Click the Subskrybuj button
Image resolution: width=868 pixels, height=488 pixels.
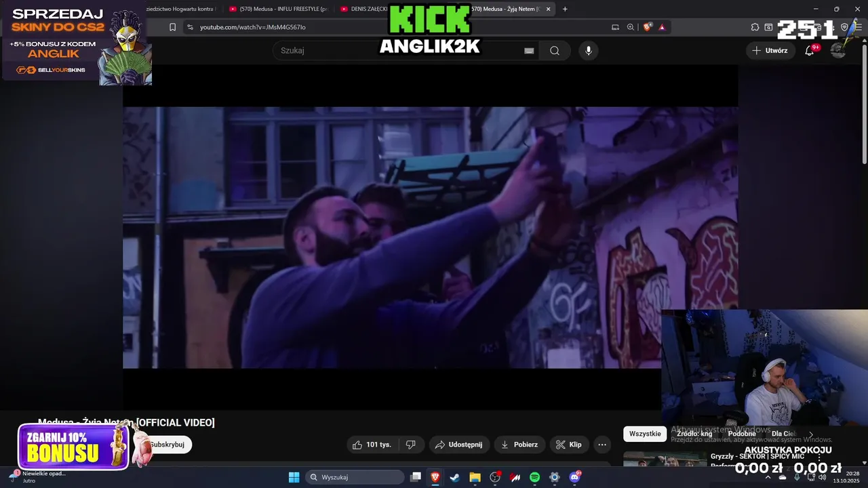click(x=167, y=445)
